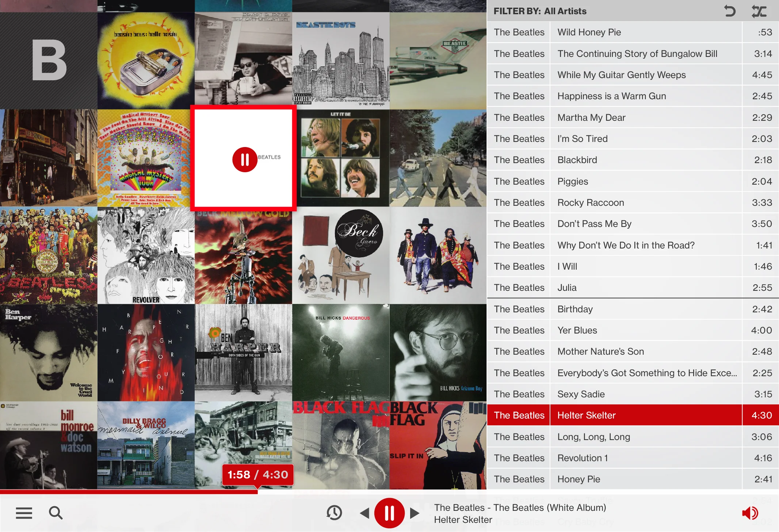
Task: Play the track Rocky Raccoon
Action: point(633,203)
